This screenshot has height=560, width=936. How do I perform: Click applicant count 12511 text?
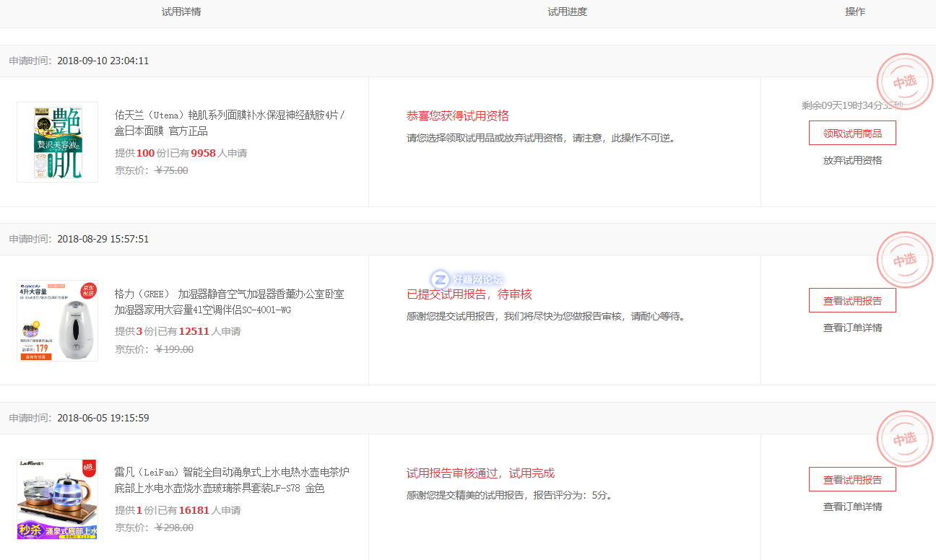coord(194,331)
